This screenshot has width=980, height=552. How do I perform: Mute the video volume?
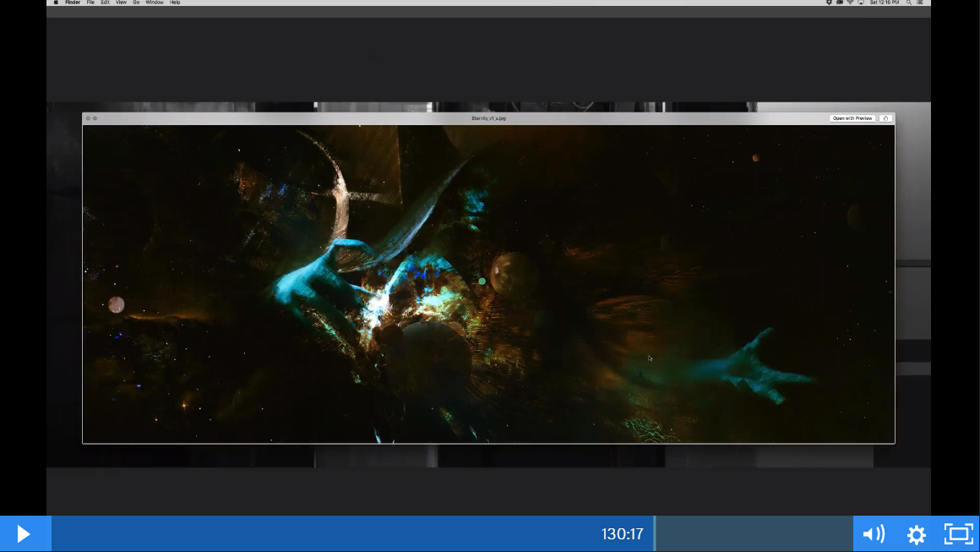874,534
